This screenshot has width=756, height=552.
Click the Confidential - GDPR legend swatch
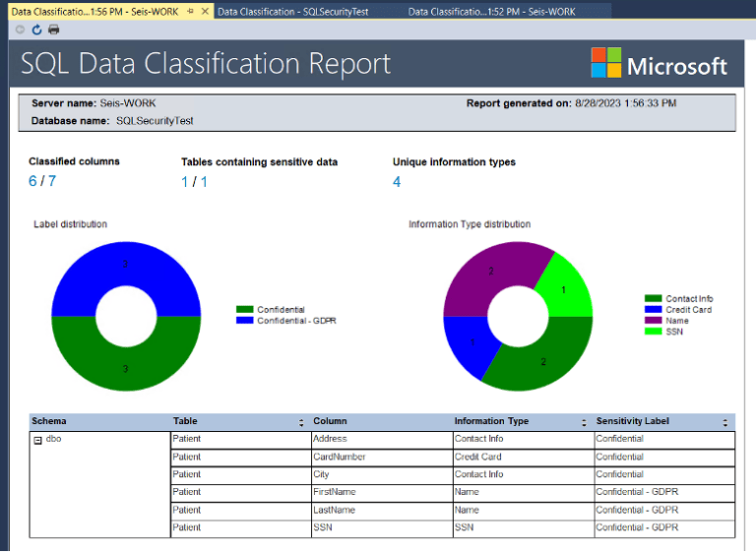pyautogui.click(x=245, y=321)
